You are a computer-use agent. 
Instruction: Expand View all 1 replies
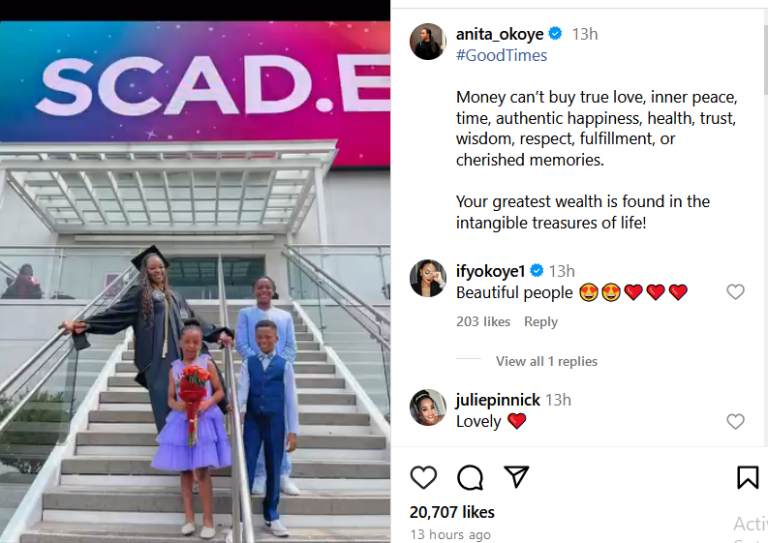click(x=547, y=361)
